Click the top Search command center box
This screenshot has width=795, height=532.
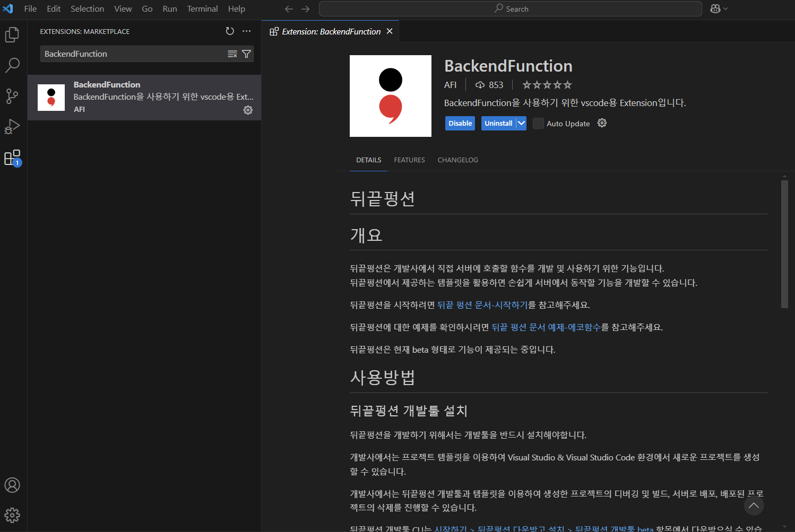click(511, 9)
